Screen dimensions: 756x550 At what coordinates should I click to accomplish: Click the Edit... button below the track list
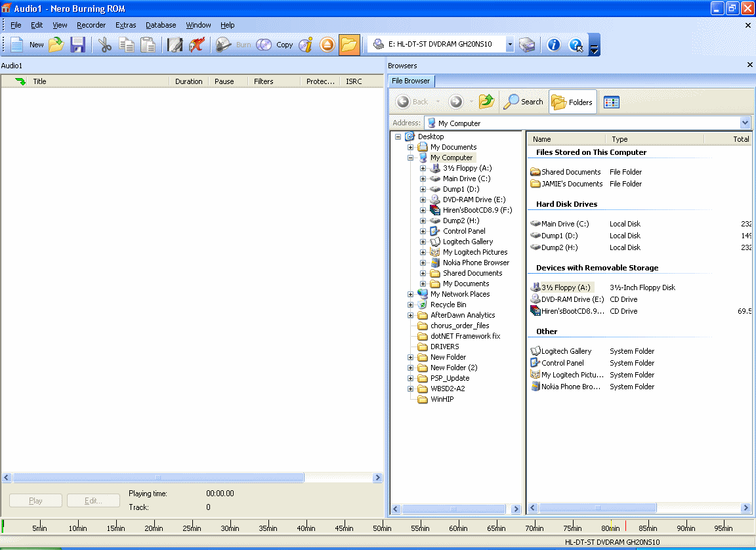point(94,500)
